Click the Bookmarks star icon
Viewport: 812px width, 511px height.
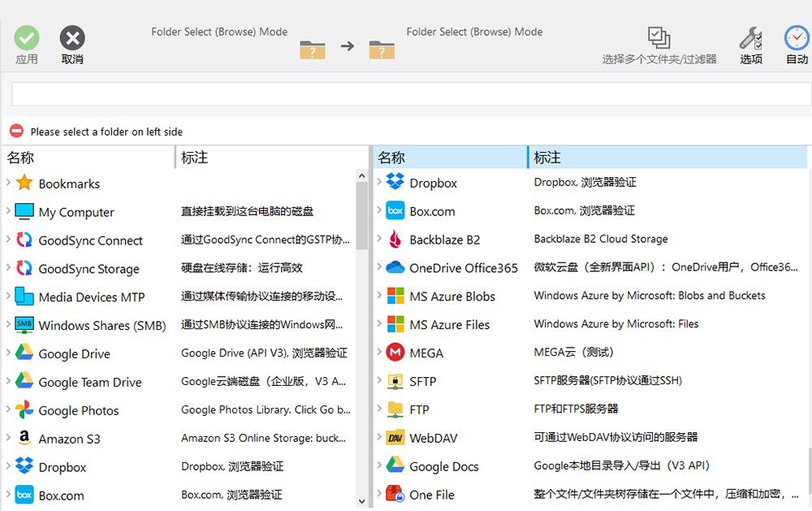(x=24, y=183)
